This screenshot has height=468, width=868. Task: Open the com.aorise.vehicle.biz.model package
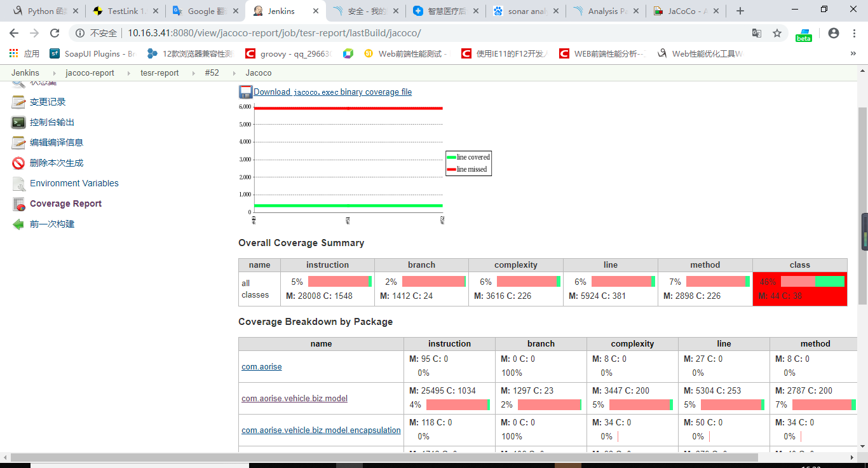pyautogui.click(x=294, y=398)
